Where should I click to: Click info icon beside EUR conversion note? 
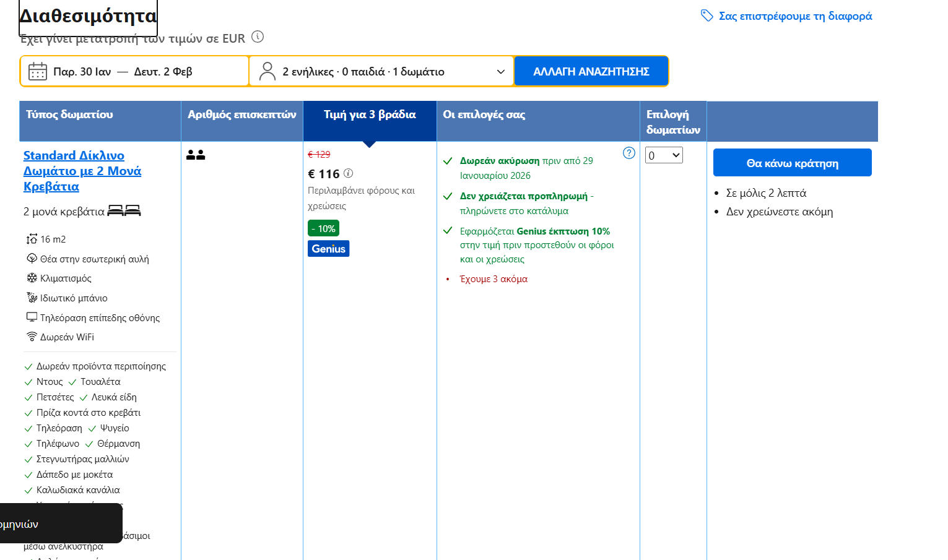[258, 37]
